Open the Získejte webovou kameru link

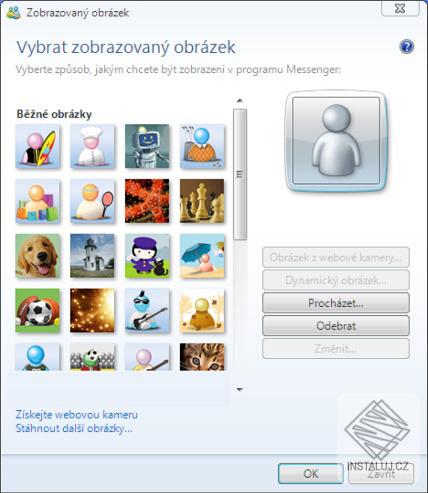[x=77, y=414]
